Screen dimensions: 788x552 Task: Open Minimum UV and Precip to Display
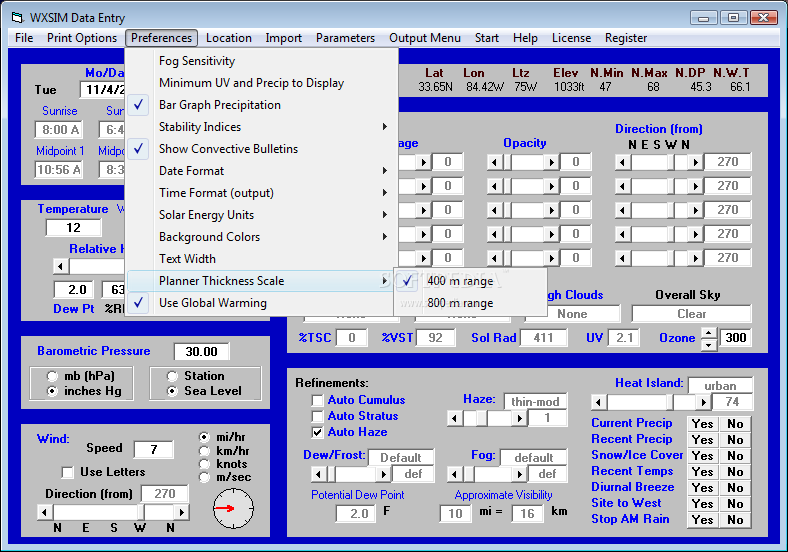tap(261, 83)
